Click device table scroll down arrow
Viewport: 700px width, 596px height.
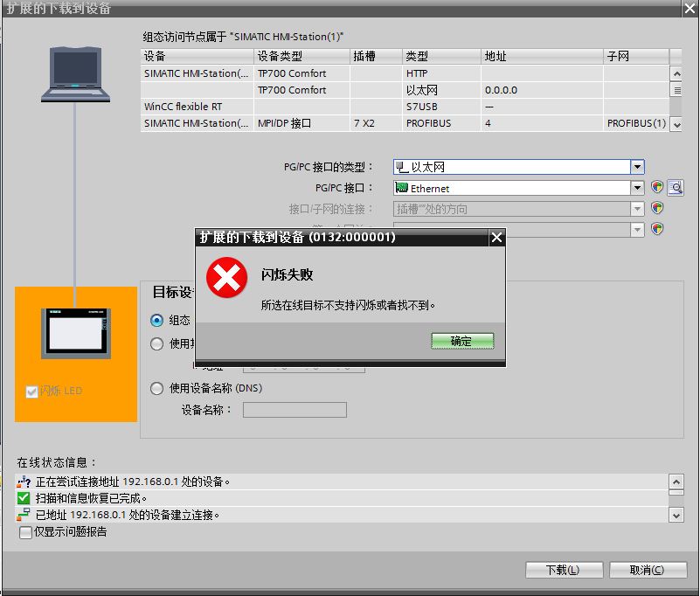[676, 125]
